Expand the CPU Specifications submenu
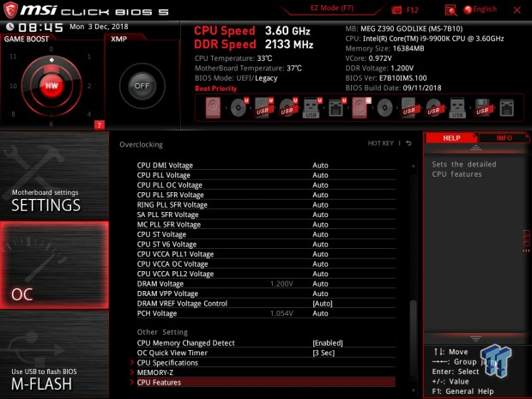 (x=266, y=363)
